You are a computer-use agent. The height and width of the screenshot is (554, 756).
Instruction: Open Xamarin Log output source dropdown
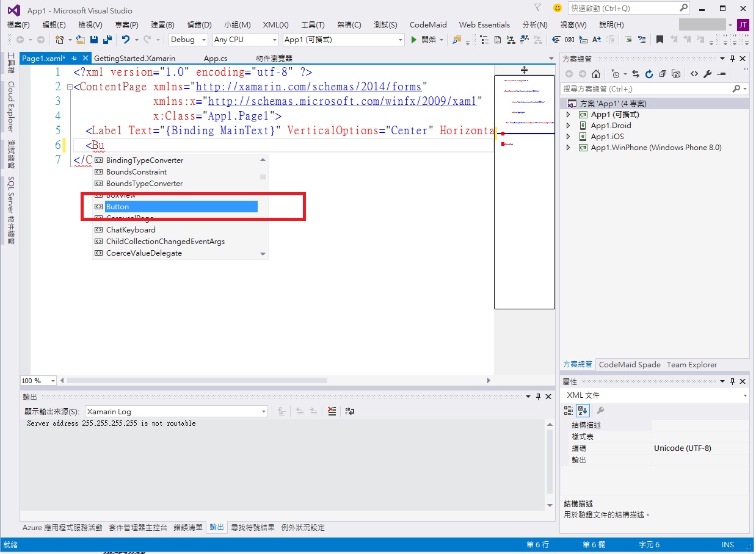[x=176, y=411]
